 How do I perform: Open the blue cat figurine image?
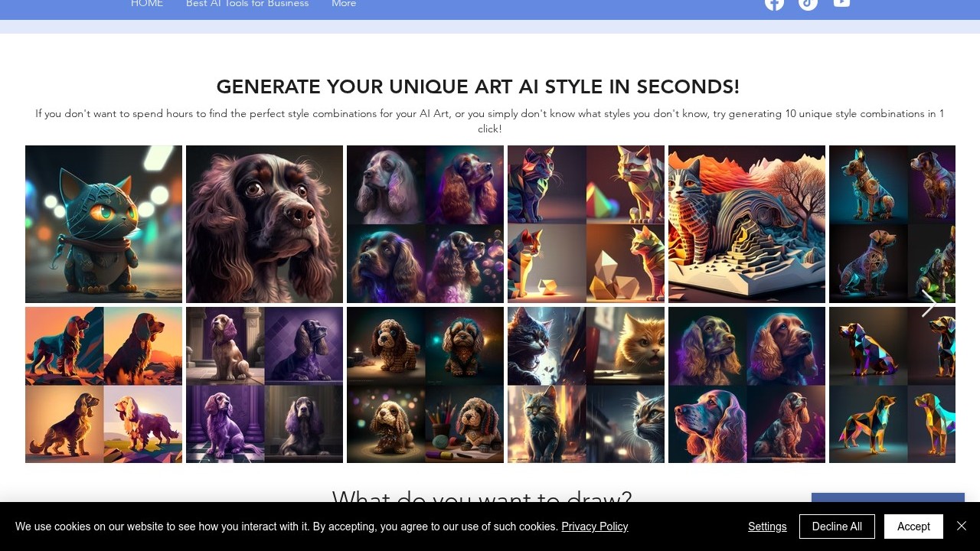click(103, 224)
